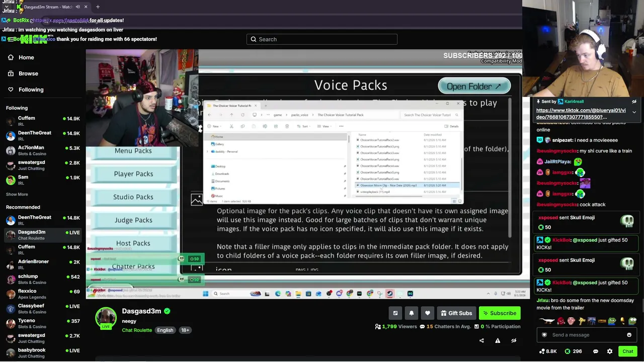The width and height of the screenshot is (644, 362).
Task: Select Player Packs in stream menu
Action: point(133,174)
